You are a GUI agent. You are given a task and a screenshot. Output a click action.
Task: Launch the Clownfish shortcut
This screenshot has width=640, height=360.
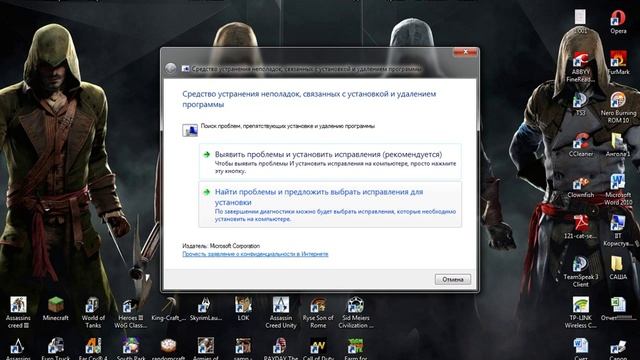[580, 186]
